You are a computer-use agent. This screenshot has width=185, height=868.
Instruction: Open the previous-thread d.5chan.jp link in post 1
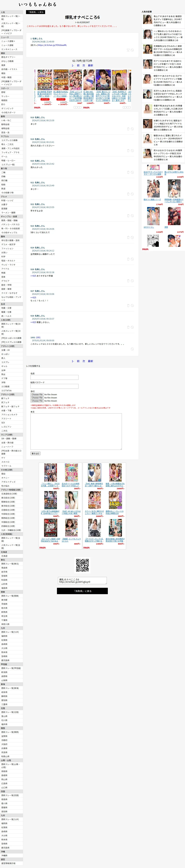coord(52,45)
